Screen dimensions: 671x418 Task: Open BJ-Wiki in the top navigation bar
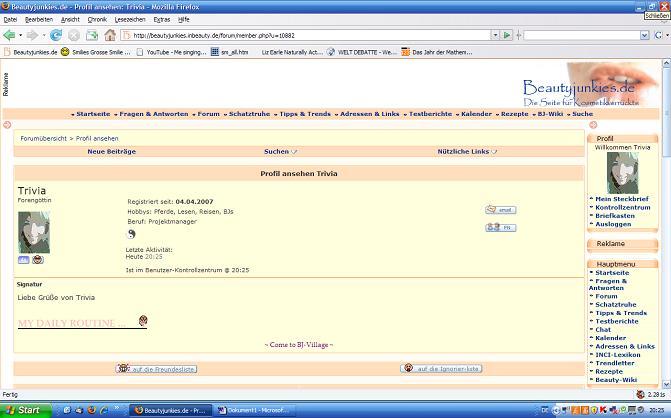coord(550,114)
